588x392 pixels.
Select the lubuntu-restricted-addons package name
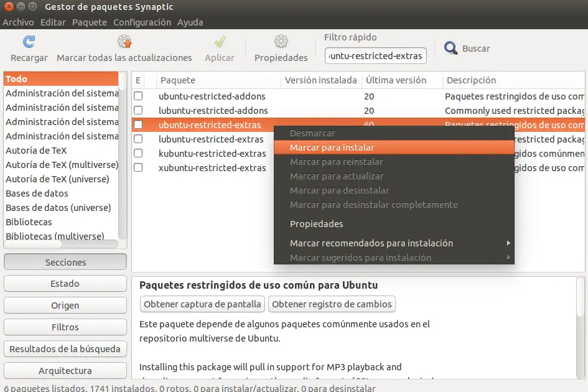point(213,111)
